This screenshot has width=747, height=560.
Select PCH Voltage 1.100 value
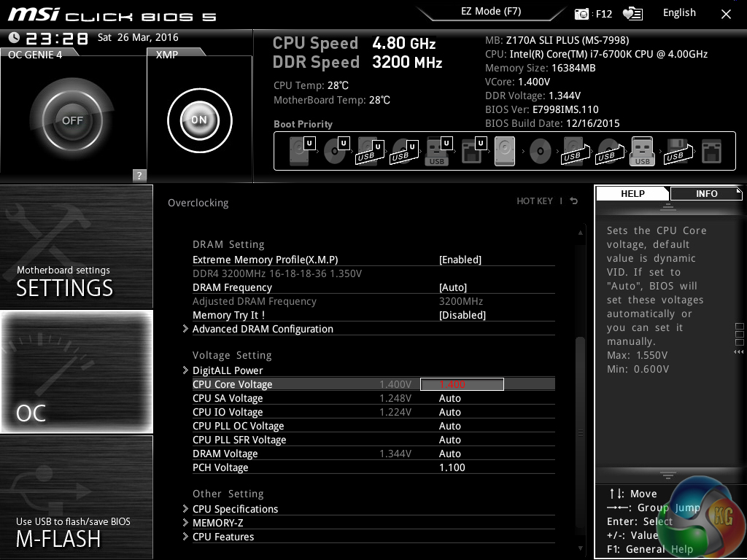[x=452, y=467]
